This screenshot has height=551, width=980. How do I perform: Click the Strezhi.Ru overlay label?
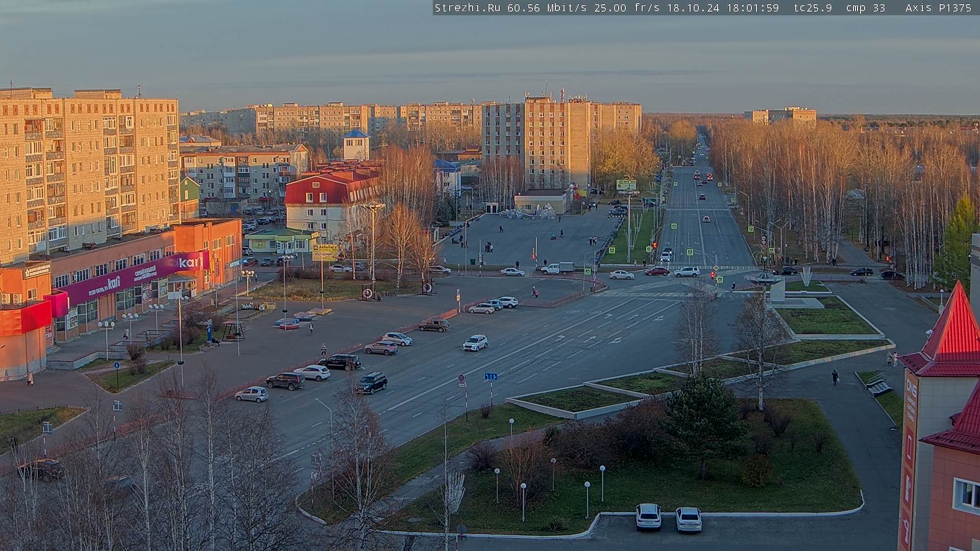467,8
